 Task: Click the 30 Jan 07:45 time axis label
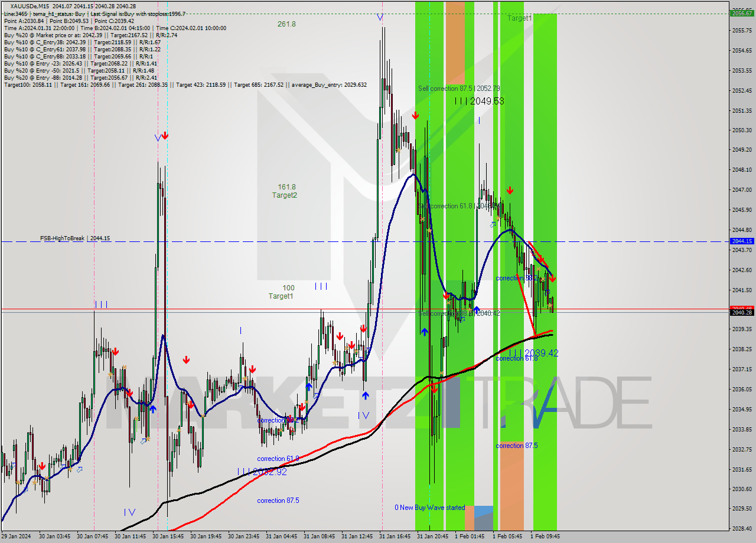pos(92,537)
